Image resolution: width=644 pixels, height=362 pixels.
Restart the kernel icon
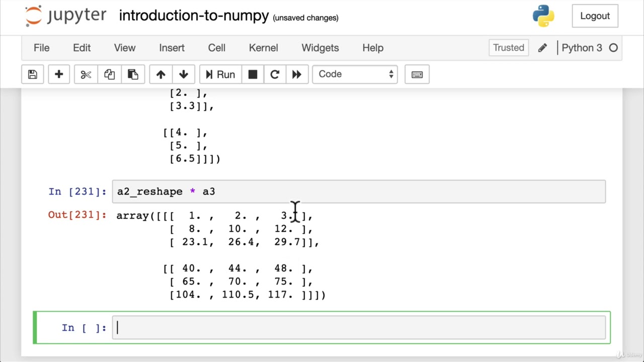(275, 74)
